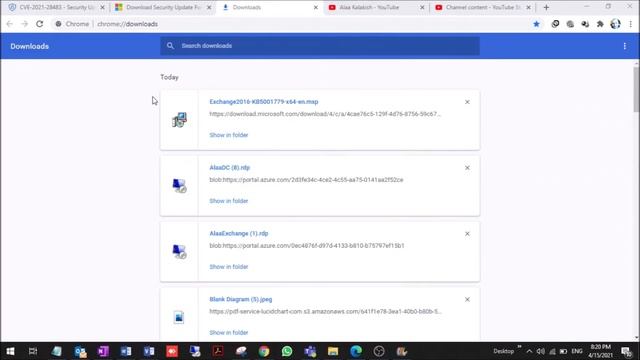Viewport: 640px width, 360px height.
Task: Open Chrome's three-dot main menu
Action: 631,24
